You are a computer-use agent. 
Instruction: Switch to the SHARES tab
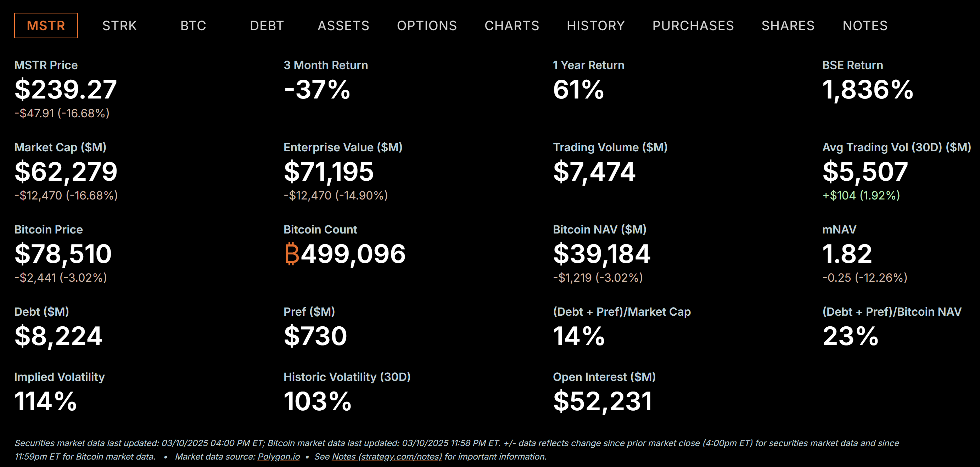[x=788, y=26]
